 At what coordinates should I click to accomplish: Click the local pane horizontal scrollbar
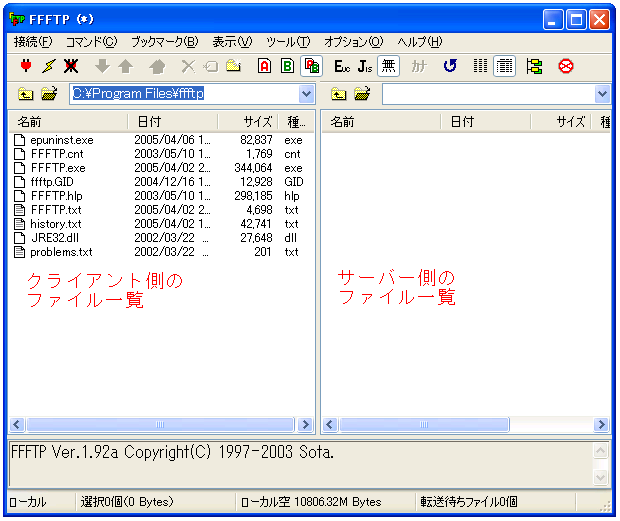point(160,425)
